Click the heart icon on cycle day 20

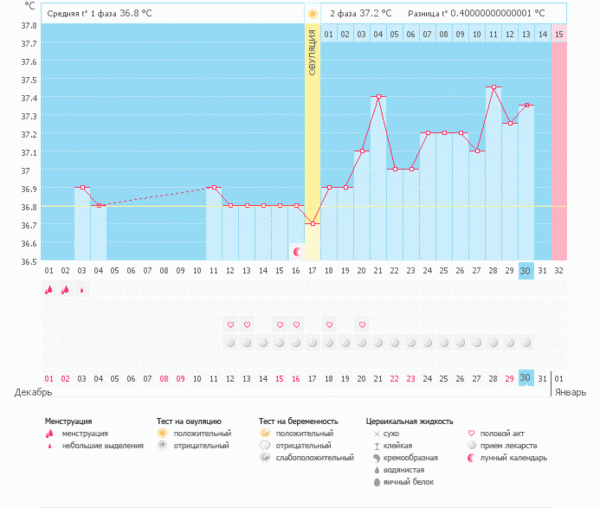[x=362, y=325]
